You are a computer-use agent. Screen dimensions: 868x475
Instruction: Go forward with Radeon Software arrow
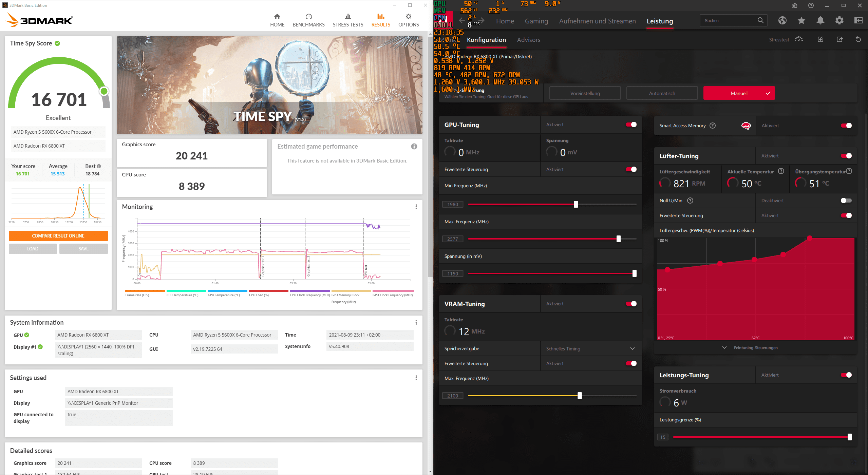click(481, 21)
